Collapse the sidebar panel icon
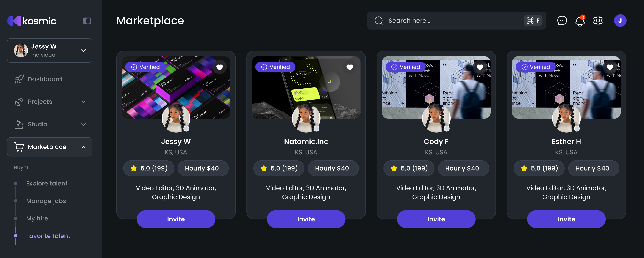Image resolution: width=644 pixels, height=258 pixels. click(87, 21)
